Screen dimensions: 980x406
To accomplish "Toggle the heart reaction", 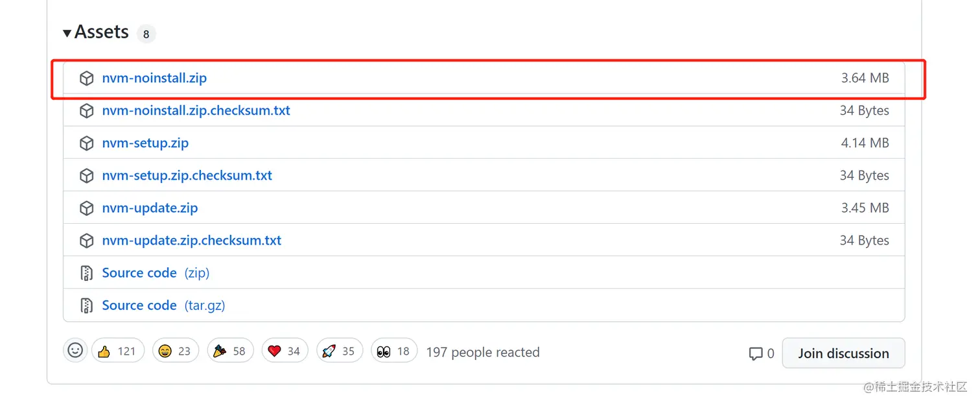I will (285, 350).
